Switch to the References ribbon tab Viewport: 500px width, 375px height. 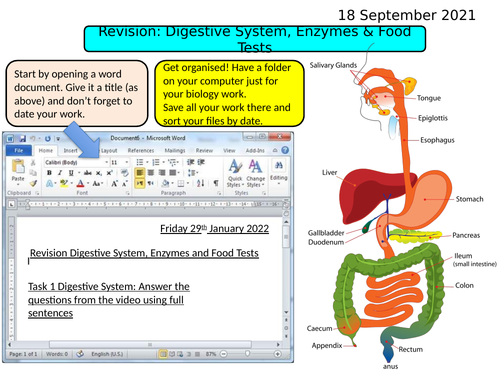[x=141, y=151]
